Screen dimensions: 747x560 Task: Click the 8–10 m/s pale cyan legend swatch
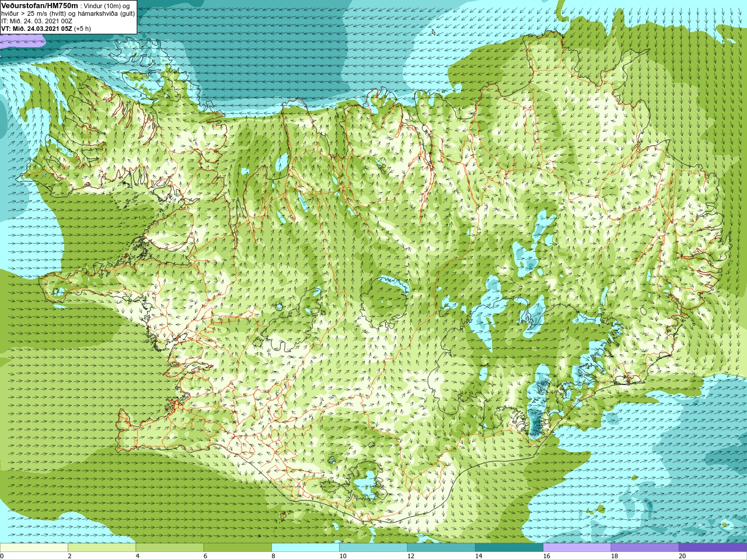point(305,548)
